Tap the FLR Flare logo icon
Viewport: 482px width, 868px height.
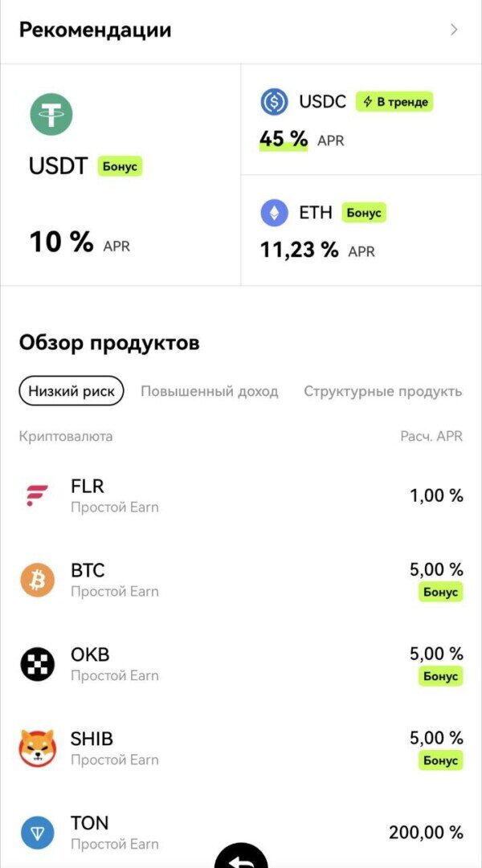point(37,496)
